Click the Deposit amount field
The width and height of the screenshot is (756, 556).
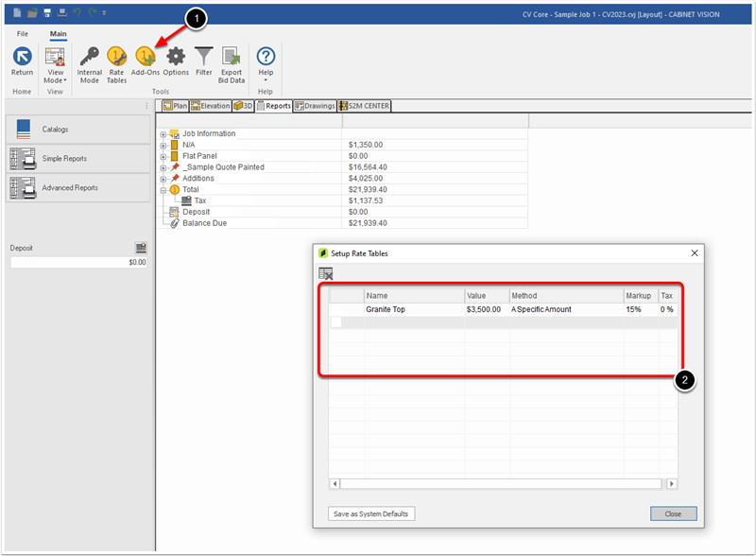click(x=78, y=263)
